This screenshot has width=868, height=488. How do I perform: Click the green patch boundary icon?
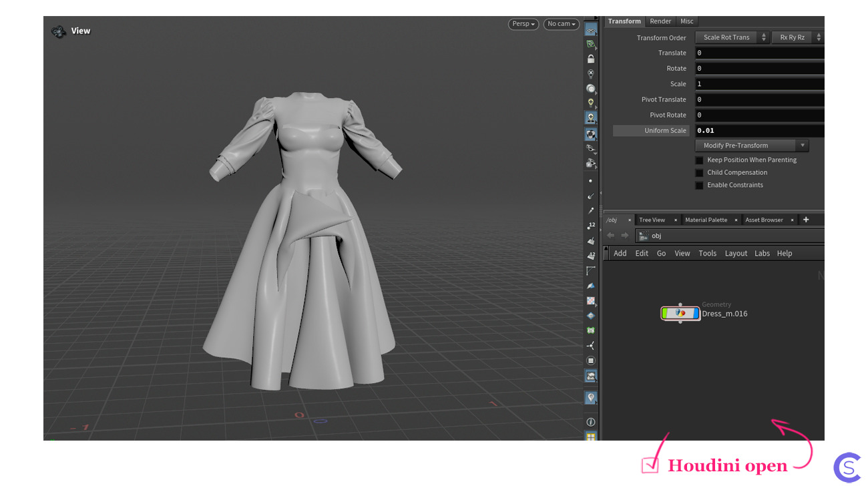pyautogui.click(x=591, y=330)
